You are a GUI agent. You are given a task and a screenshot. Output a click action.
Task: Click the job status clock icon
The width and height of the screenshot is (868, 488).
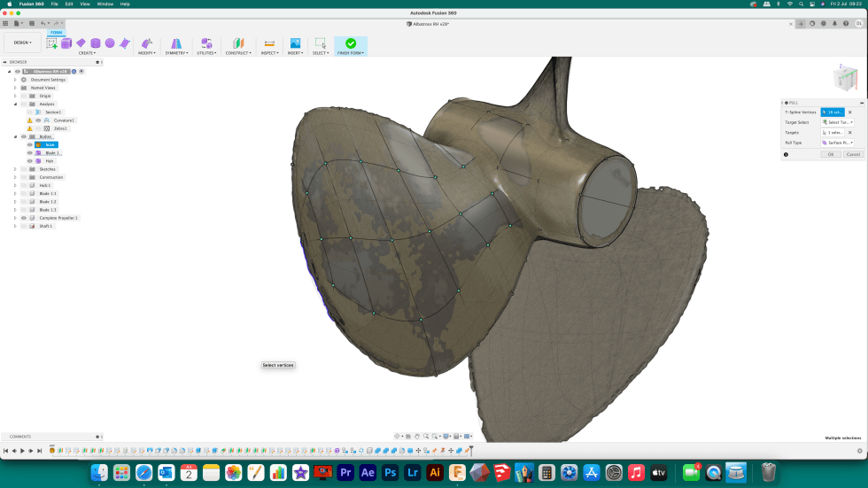[x=823, y=24]
